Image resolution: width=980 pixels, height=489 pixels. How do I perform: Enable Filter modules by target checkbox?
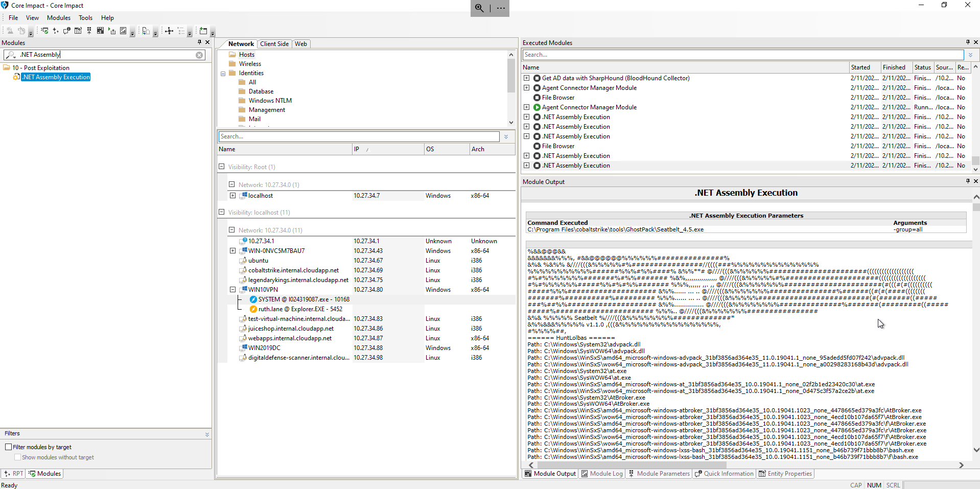point(8,447)
